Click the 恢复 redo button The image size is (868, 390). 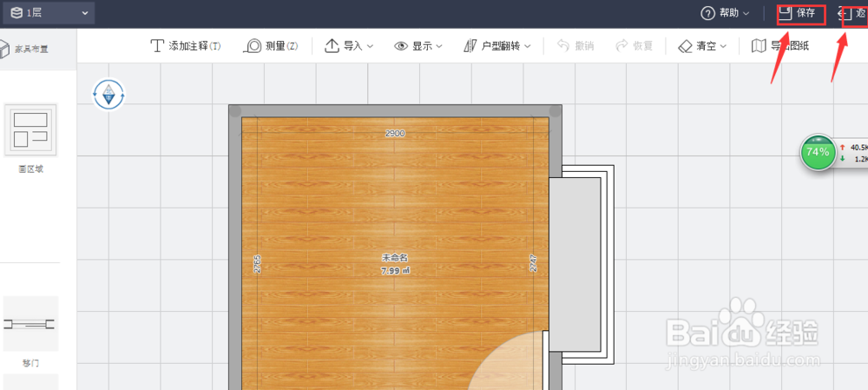[x=635, y=46]
